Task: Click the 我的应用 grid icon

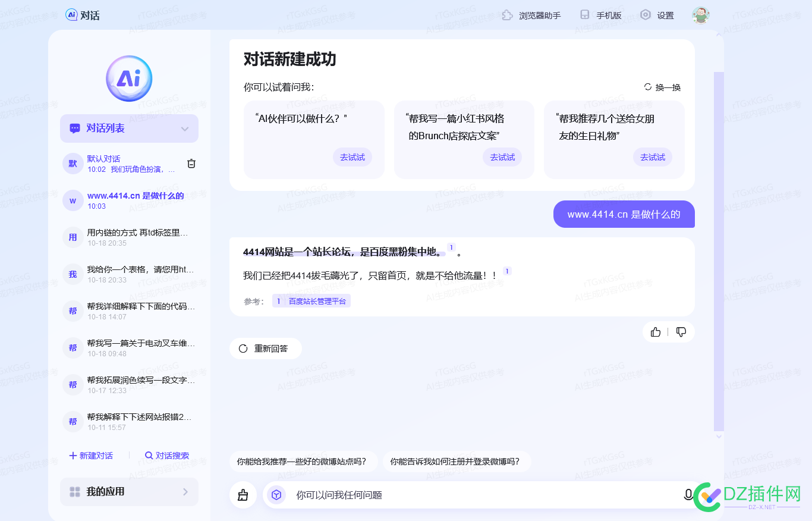Action: pyautogui.click(x=75, y=492)
